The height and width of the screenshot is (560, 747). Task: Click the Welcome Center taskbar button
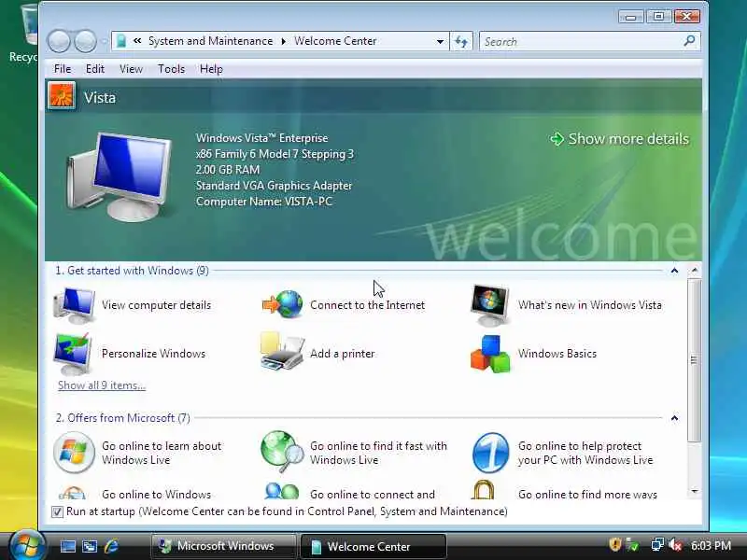pyautogui.click(x=373, y=546)
